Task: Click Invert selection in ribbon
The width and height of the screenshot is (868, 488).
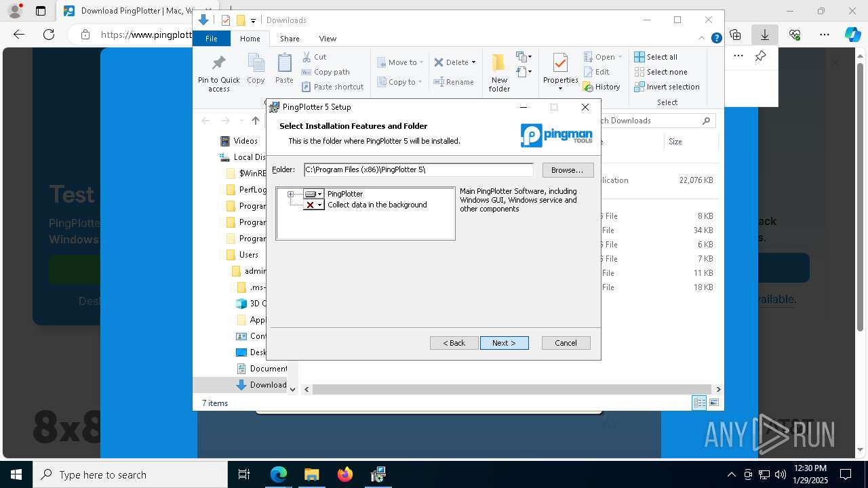Action: click(667, 87)
